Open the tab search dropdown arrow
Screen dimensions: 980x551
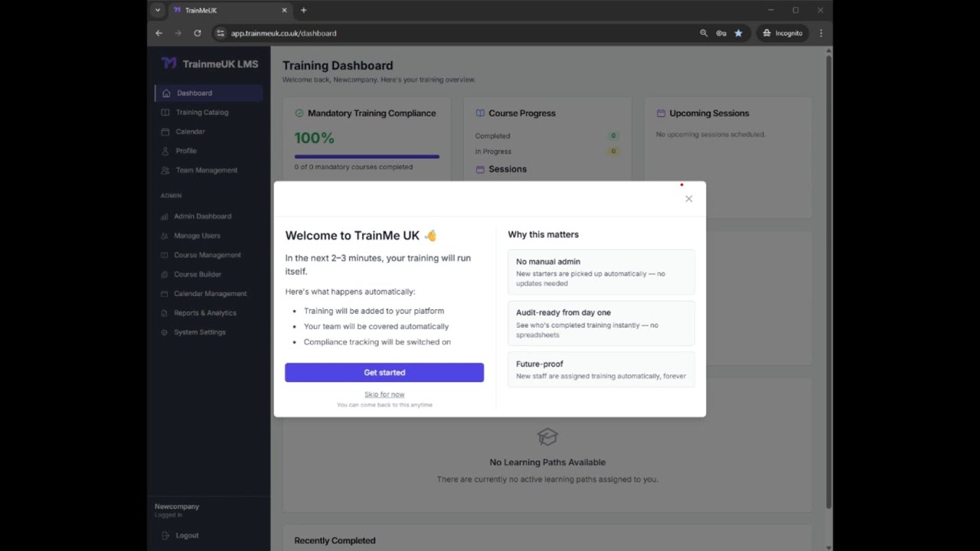[x=157, y=10]
